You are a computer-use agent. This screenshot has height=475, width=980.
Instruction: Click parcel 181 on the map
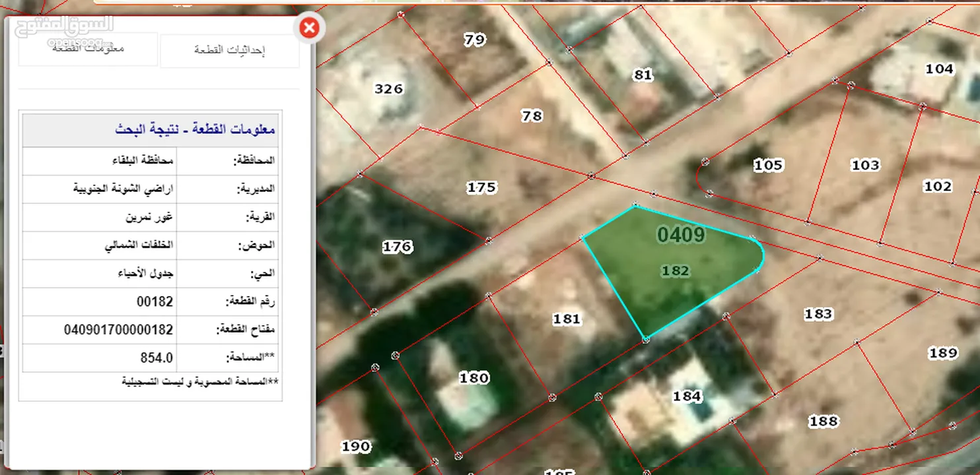point(567,319)
